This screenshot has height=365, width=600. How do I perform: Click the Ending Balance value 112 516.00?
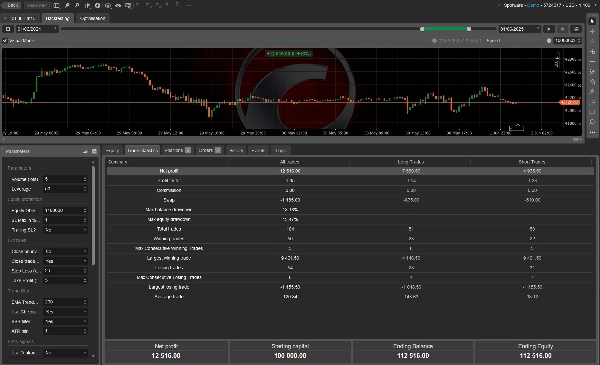[413, 355]
